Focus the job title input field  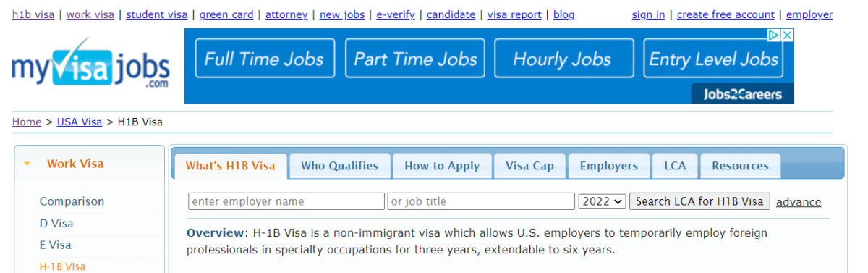tap(481, 201)
